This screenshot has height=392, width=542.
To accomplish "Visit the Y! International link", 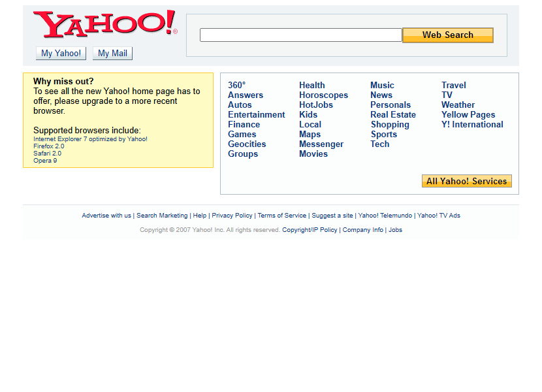I will [x=473, y=125].
